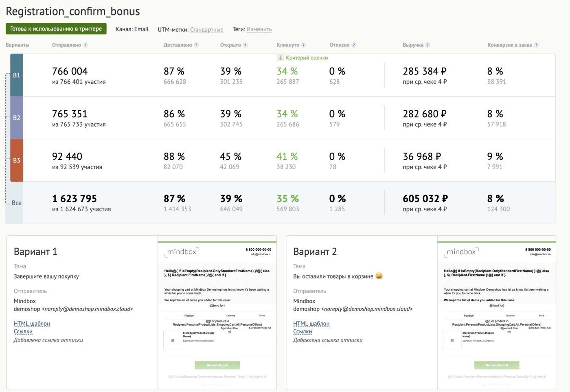
Task: Open help icon next to Выручка
Action: [428, 45]
